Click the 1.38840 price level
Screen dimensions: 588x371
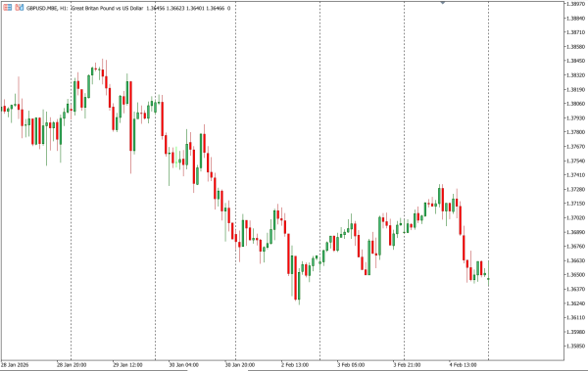tap(576, 18)
